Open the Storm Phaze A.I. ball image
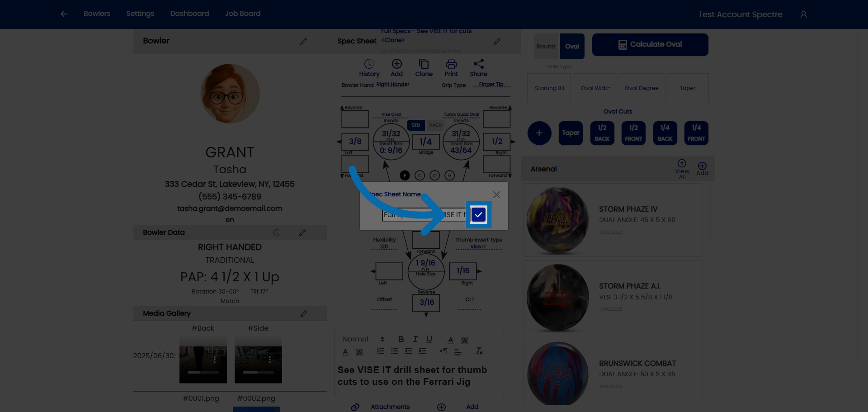868x412 pixels. click(x=558, y=297)
